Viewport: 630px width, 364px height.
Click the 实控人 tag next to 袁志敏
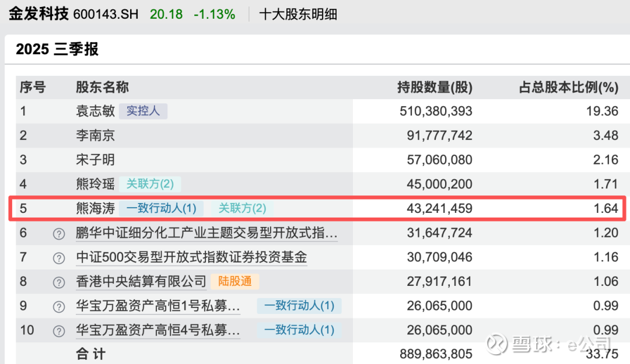coord(143,111)
